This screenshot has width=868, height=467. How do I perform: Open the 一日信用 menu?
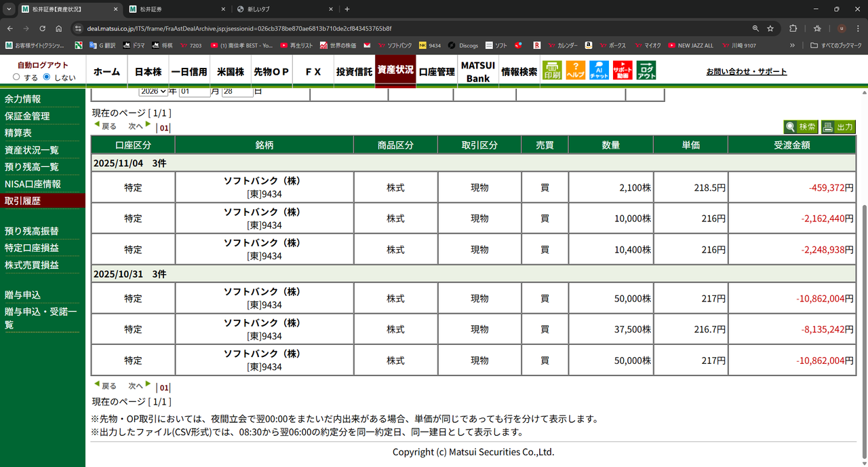click(x=189, y=71)
